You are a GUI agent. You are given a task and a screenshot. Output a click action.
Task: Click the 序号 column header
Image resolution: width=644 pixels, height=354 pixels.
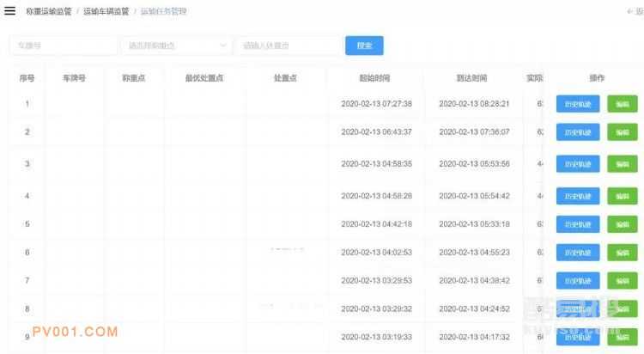(x=27, y=78)
